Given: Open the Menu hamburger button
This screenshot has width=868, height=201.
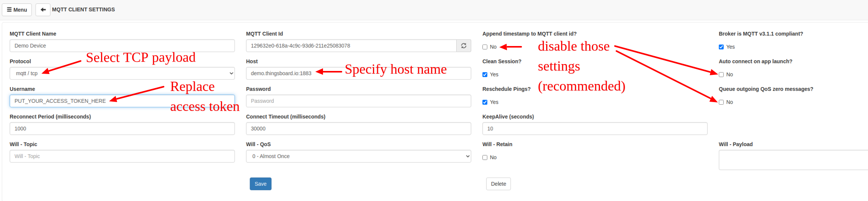Looking at the screenshot, I should (17, 10).
